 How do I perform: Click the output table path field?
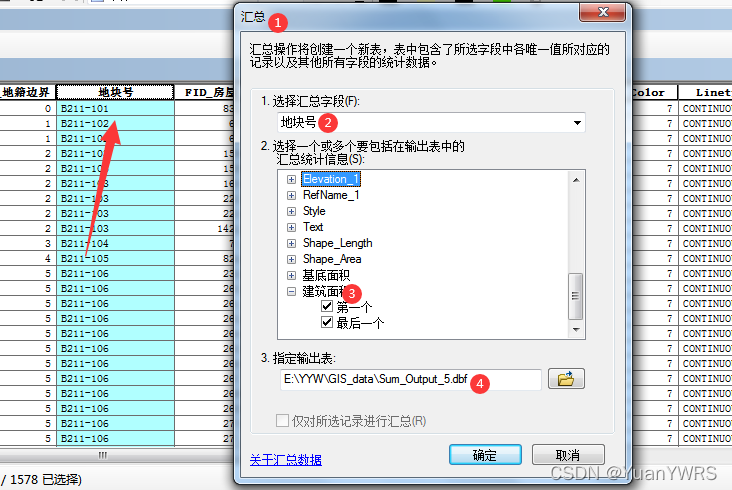(411, 379)
